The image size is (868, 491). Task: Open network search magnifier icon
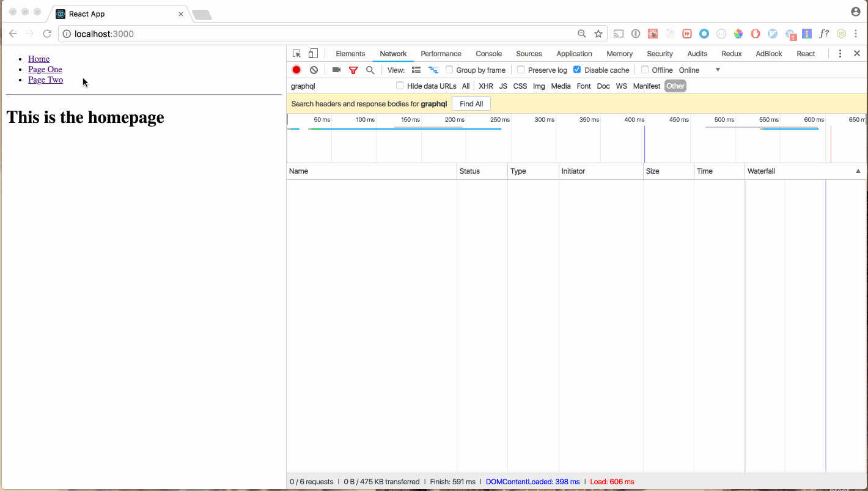point(370,70)
